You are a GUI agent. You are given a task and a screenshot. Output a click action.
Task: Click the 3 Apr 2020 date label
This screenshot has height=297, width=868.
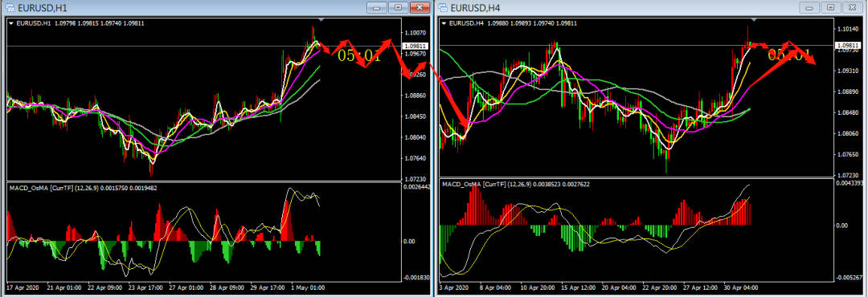pos(454,287)
